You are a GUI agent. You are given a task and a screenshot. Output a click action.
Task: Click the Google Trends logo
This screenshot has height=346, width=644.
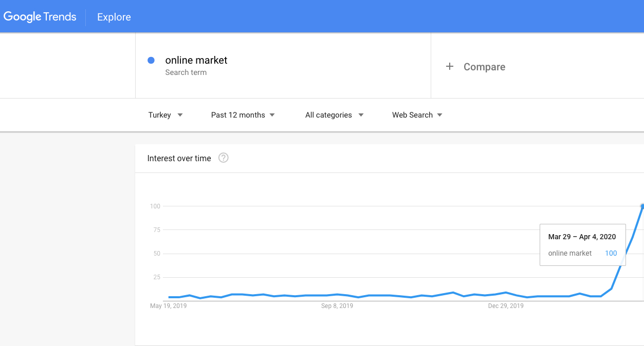tap(40, 16)
